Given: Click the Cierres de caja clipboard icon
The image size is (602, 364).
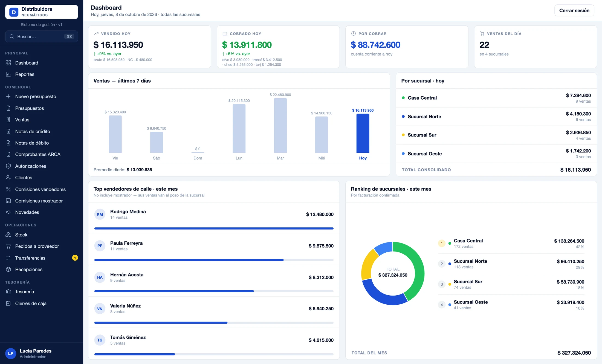Looking at the screenshot, I should 8,304.
